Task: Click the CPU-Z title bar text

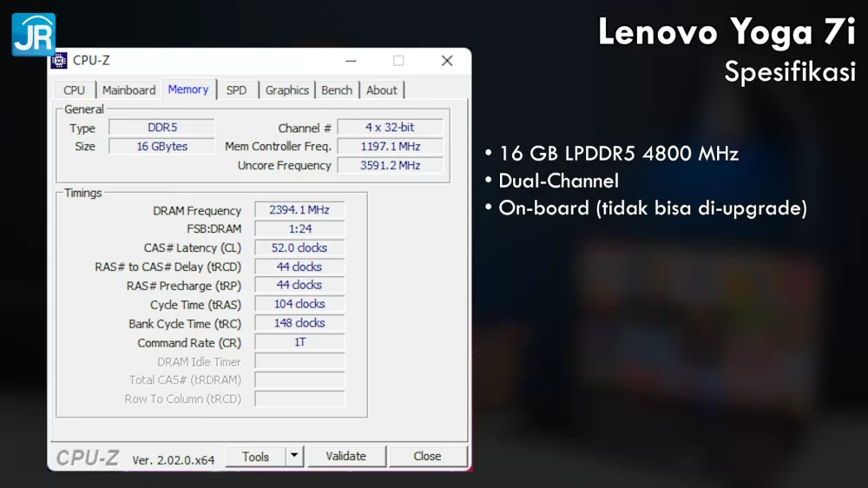Action: [91, 61]
